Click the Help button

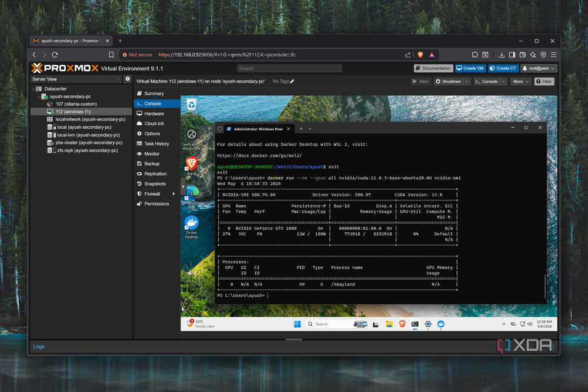pos(544,81)
